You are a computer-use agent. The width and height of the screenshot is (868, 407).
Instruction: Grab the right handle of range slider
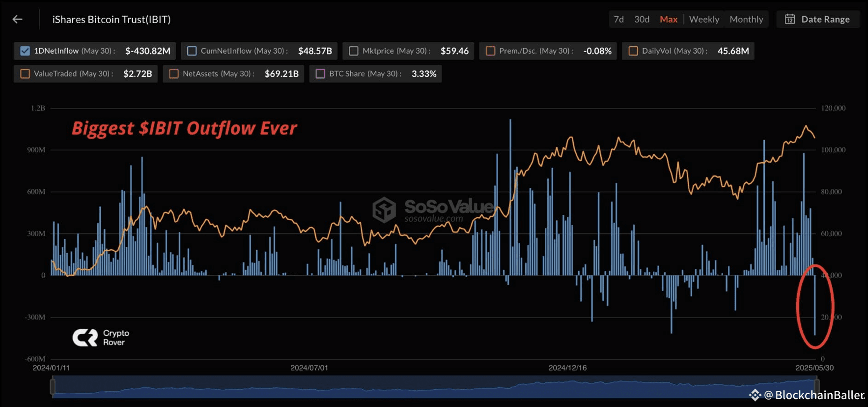click(817, 386)
